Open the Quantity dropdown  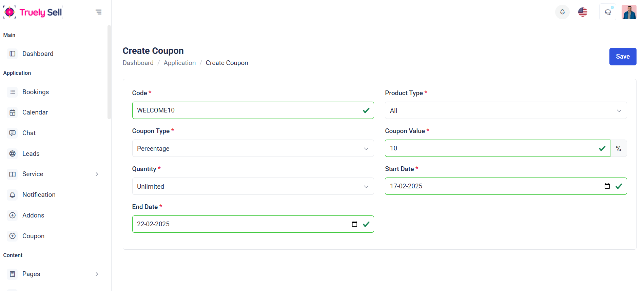[253, 186]
